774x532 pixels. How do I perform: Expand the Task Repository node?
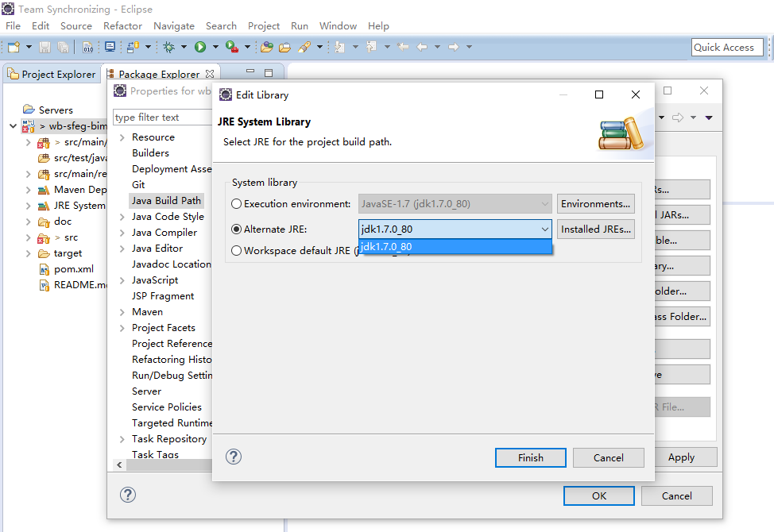pos(122,439)
